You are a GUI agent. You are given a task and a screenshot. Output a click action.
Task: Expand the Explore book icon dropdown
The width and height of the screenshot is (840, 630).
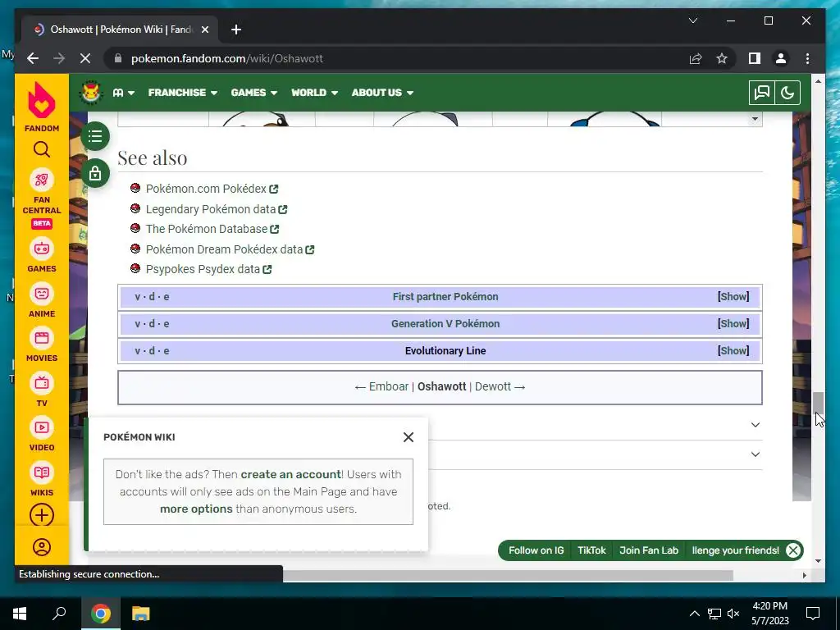click(x=124, y=93)
